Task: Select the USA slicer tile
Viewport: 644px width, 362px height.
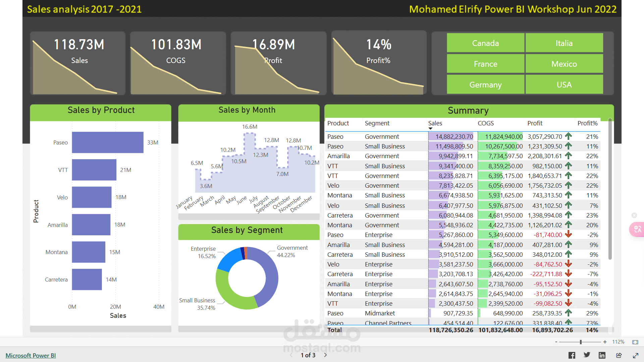Action: click(564, 85)
